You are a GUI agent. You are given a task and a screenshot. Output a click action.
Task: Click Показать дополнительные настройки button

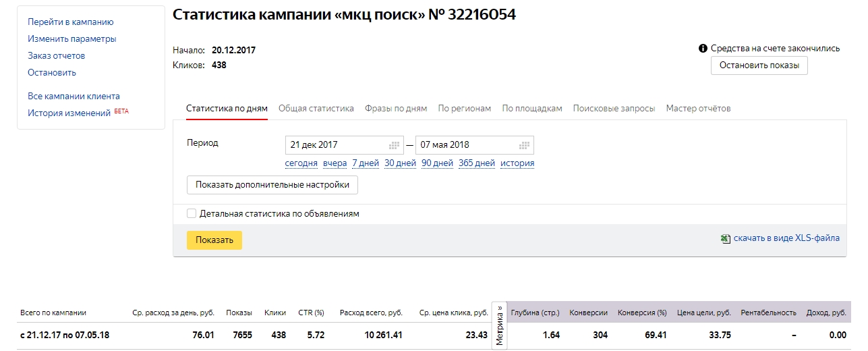point(272,184)
